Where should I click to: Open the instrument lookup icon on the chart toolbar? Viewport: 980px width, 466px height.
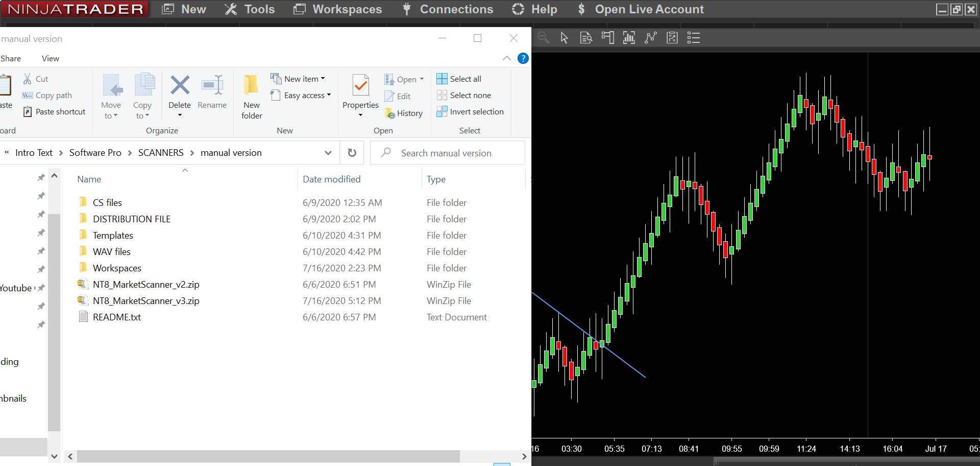(x=586, y=37)
